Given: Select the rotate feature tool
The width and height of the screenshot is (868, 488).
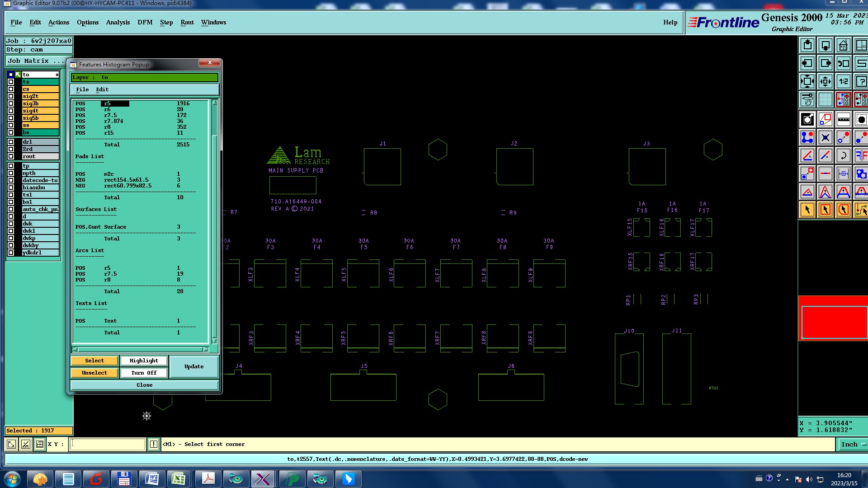Looking at the screenshot, I should pyautogui.click(x=843, y=155).
